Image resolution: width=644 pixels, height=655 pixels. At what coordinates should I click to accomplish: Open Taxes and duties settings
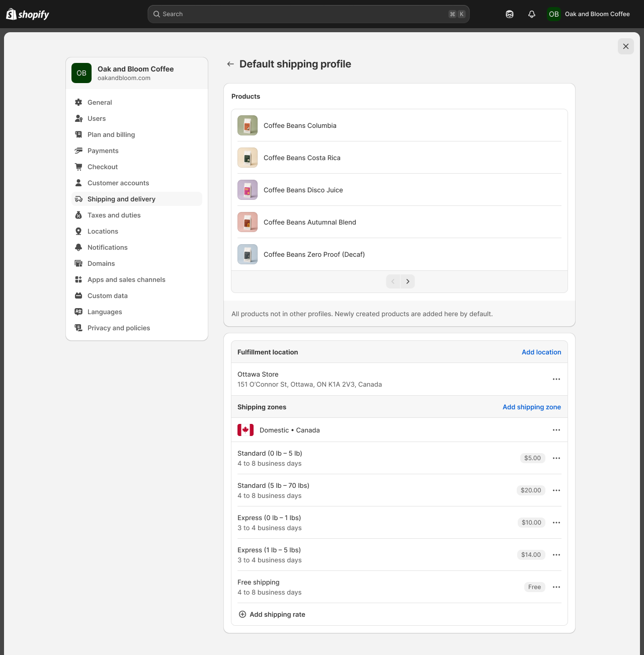137,215
